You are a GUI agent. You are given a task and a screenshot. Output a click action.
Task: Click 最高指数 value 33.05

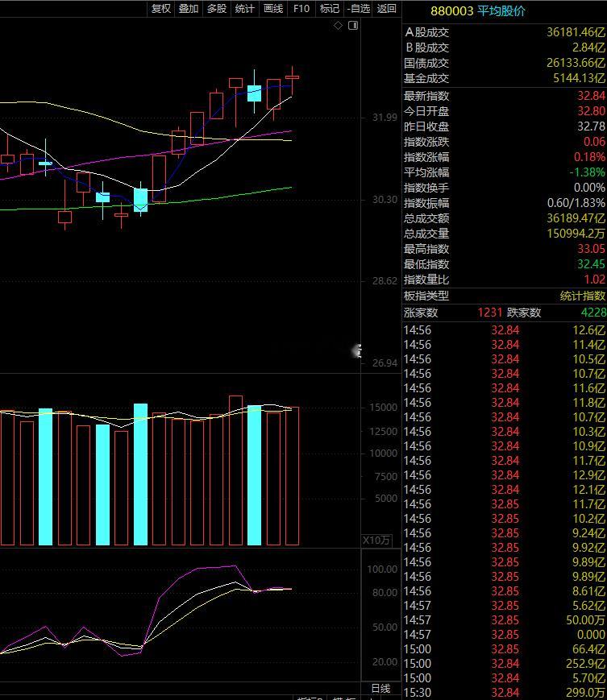[592, 249]
